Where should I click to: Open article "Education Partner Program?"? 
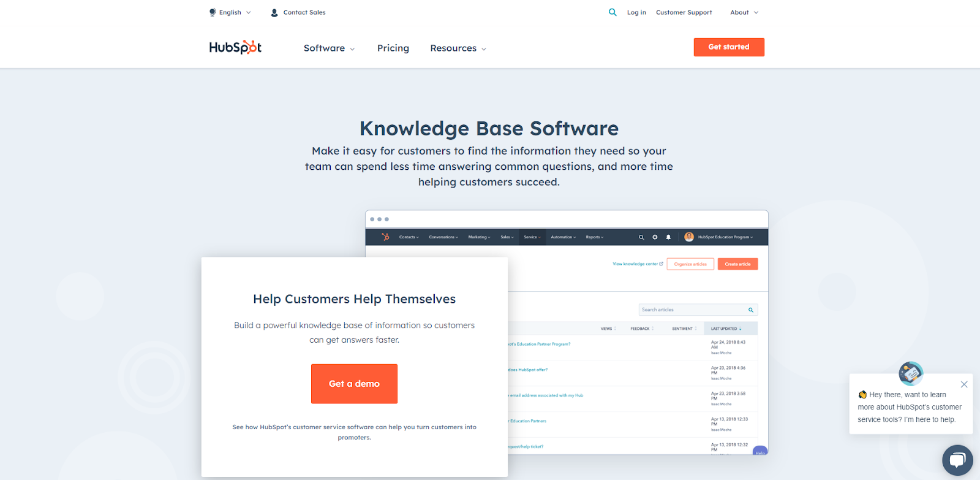coord(539,344)
